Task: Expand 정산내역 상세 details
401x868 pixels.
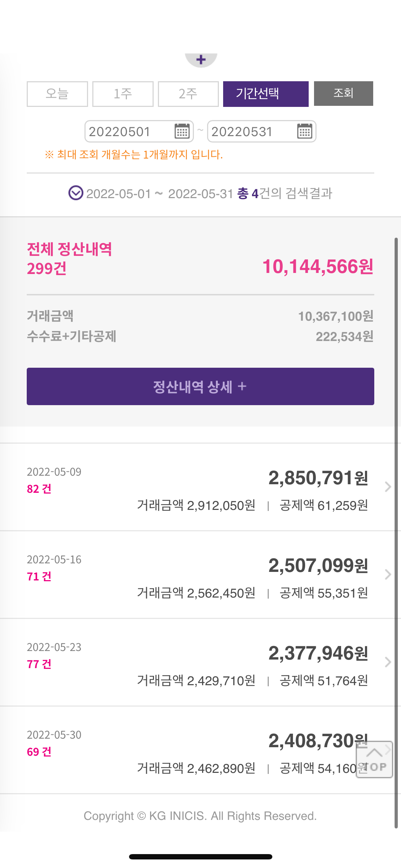Action: click(x=200, y=386)
